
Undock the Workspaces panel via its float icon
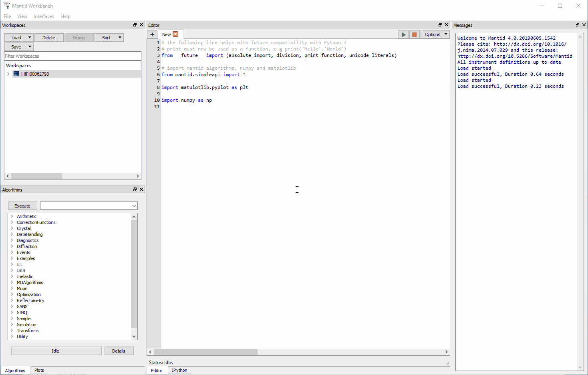pyautogui.click(x=135, y=24)
